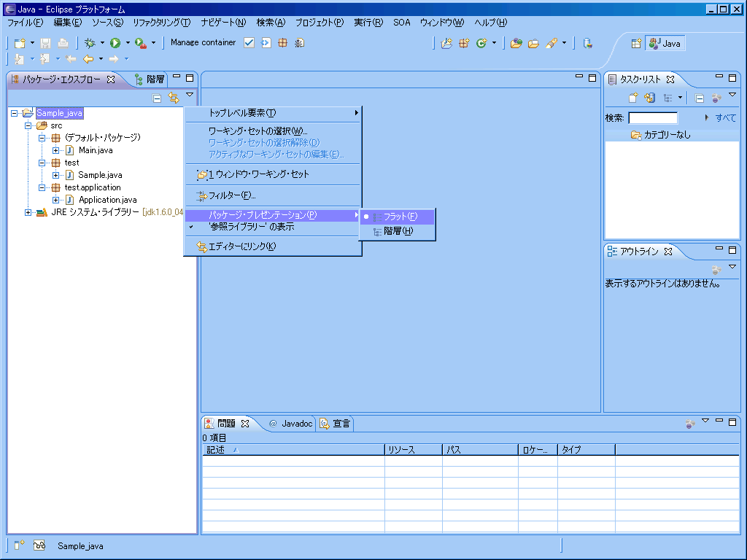
Task: Click the green Run button icon
Action: pyautogui.click(x=115, y=43)
